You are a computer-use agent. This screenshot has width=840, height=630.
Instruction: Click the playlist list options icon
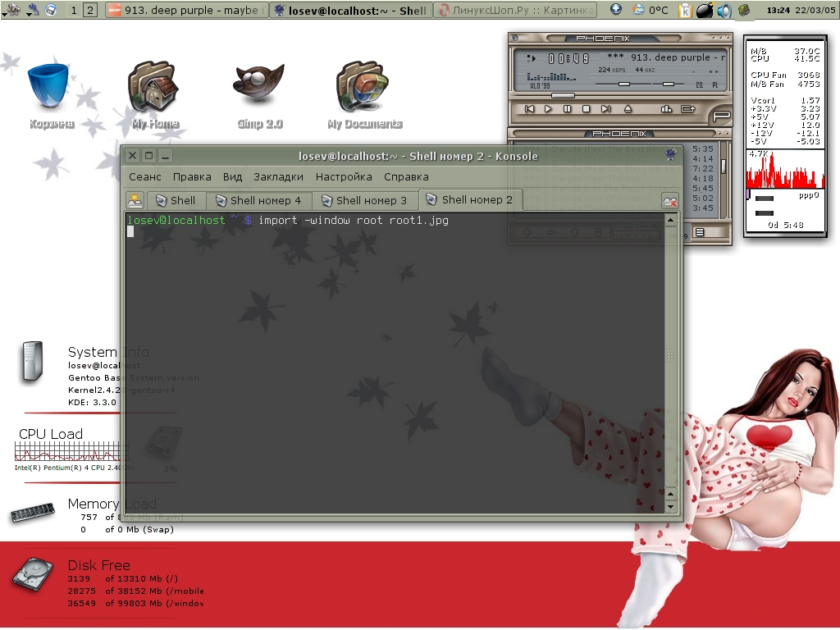(x=700, y=232)
